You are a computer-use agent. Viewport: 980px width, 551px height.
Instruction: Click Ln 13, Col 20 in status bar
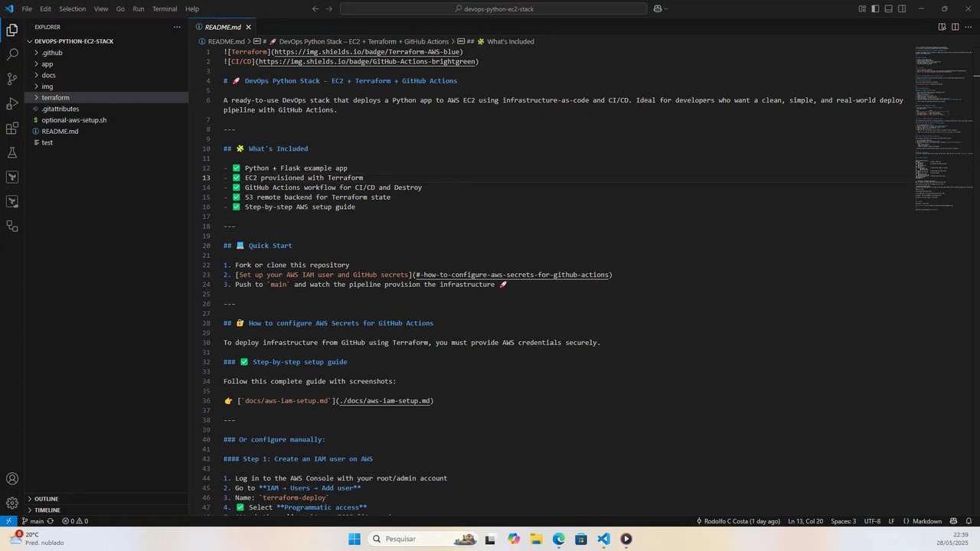tap(805, 521)
